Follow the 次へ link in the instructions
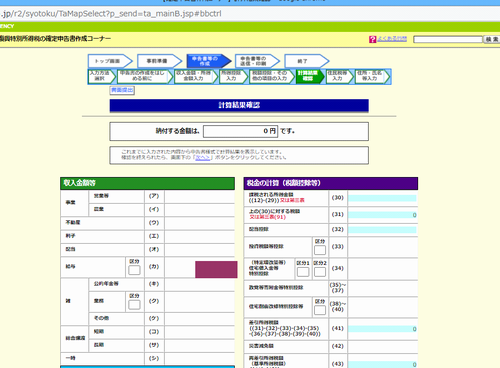 pos(203,158)
